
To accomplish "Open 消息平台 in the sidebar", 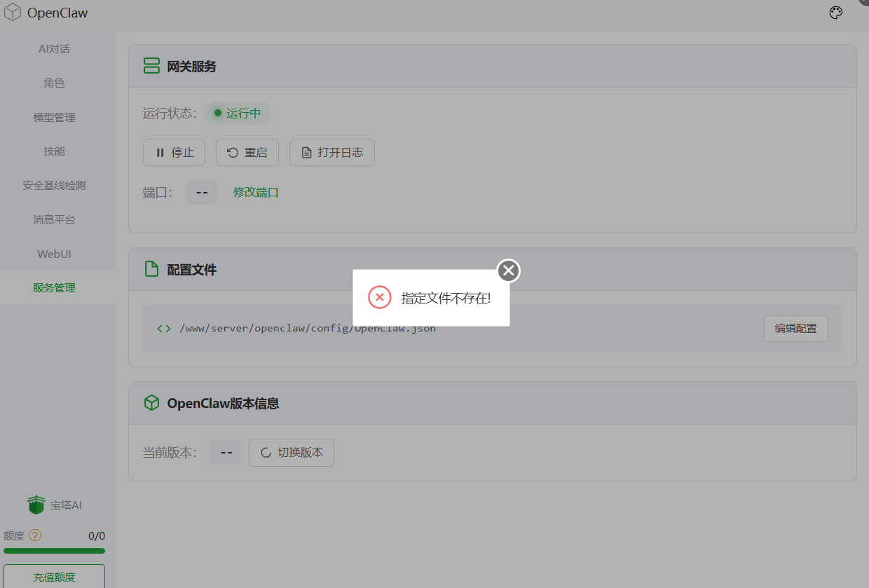I will pyautogui.click(x=54, y=219).
